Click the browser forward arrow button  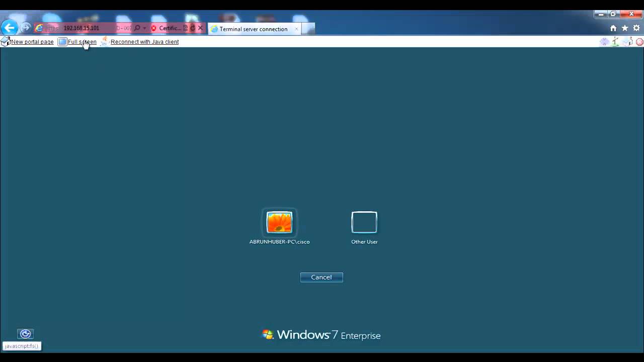coord(26,28)
